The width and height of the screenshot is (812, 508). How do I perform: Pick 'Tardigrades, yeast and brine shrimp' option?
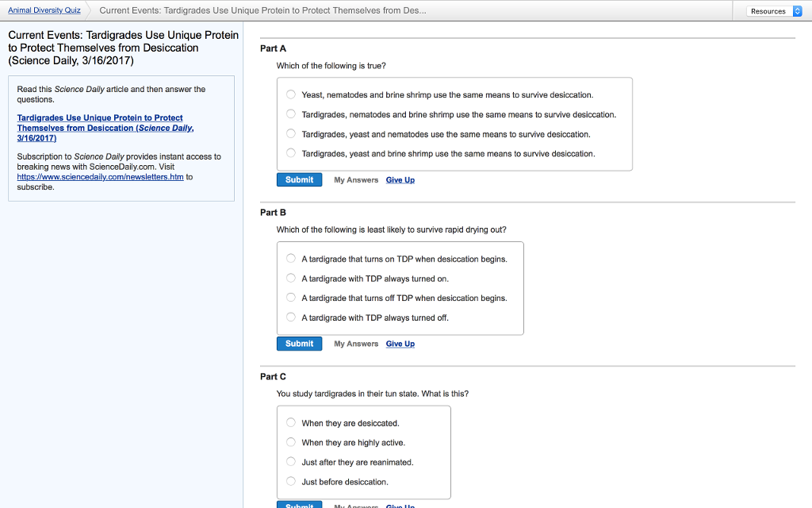click(291, 153)
